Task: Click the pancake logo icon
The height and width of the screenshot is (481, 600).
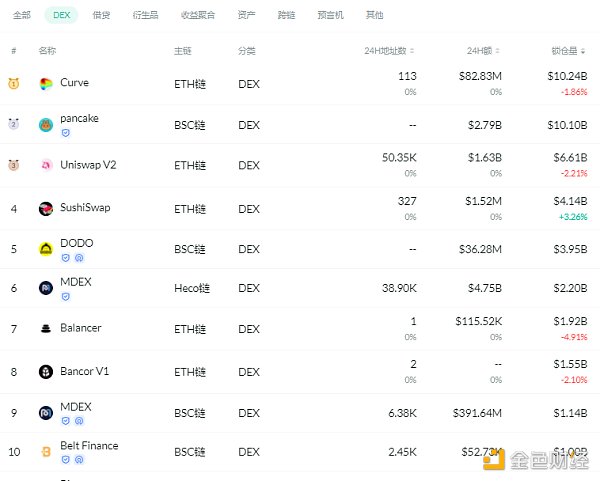Action: tap(46, 125)
